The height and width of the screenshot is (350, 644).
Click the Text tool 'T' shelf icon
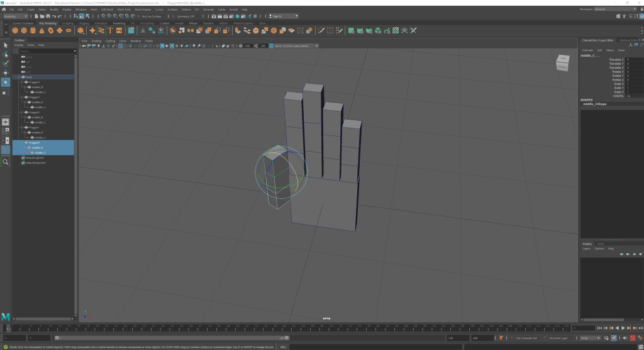coord(110,30)
